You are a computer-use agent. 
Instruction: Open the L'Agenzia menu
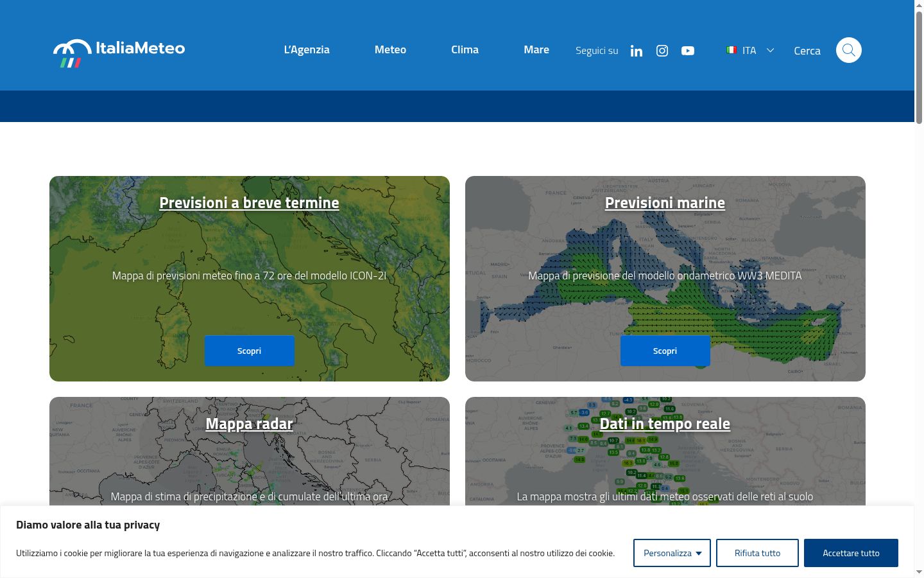coord(307,49)
